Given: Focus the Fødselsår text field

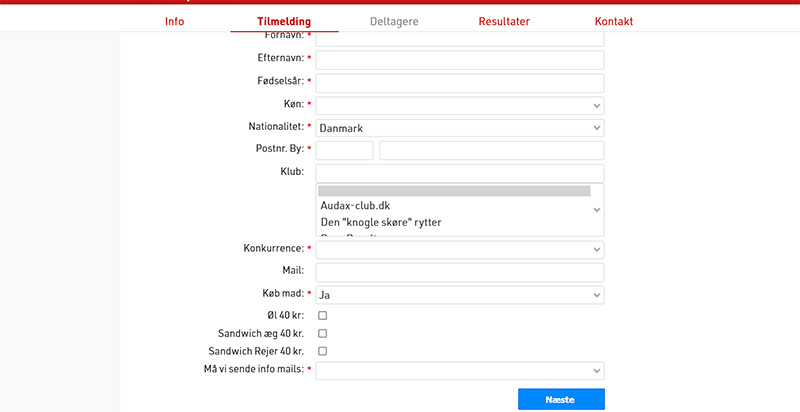Looking at the screenshot, I should [459, 83].
